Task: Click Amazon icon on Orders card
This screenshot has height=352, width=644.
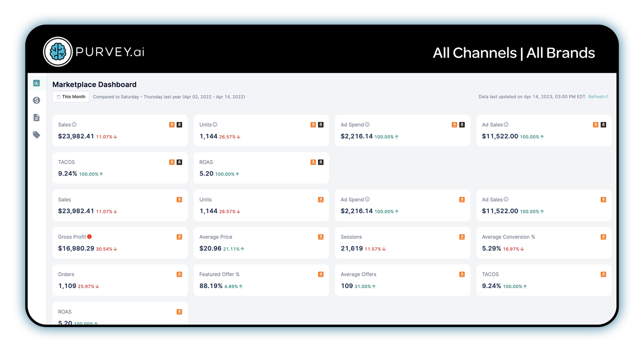Action: [179, 274]
